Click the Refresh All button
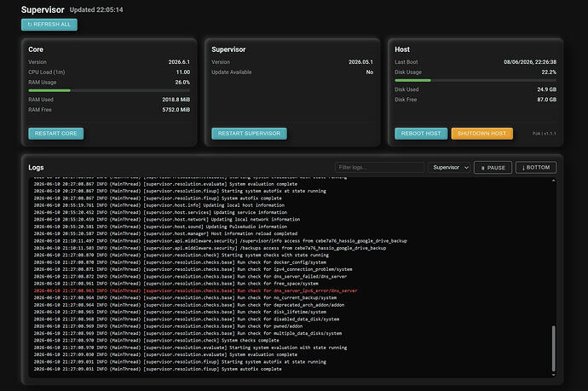 (49, 25)
